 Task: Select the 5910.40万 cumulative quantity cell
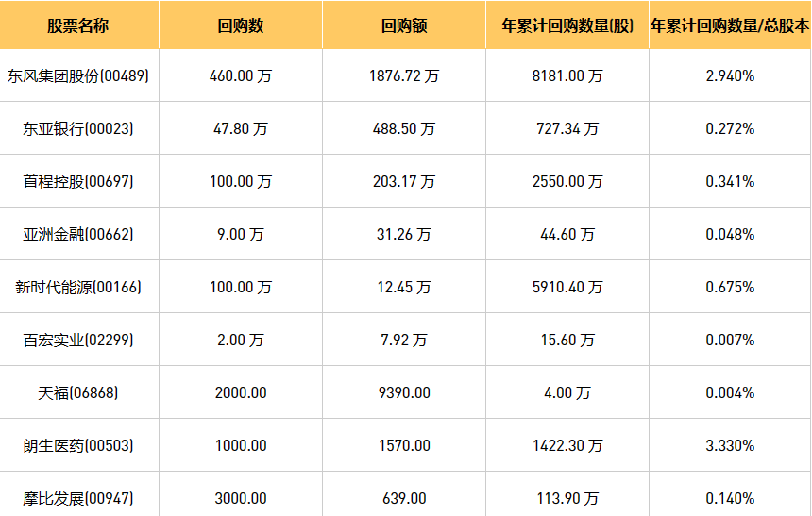[567, 287]
